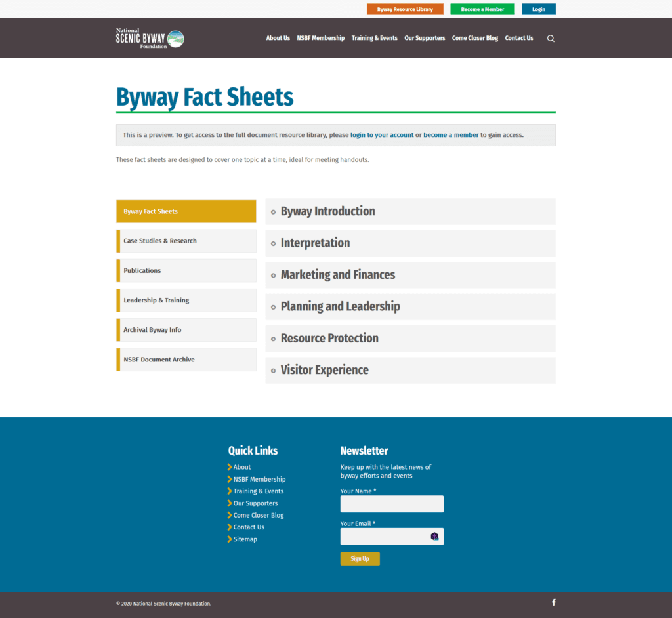Click the password manager icon in email field
The height and width of the screenshot is (618, 672).
point(434,537)
